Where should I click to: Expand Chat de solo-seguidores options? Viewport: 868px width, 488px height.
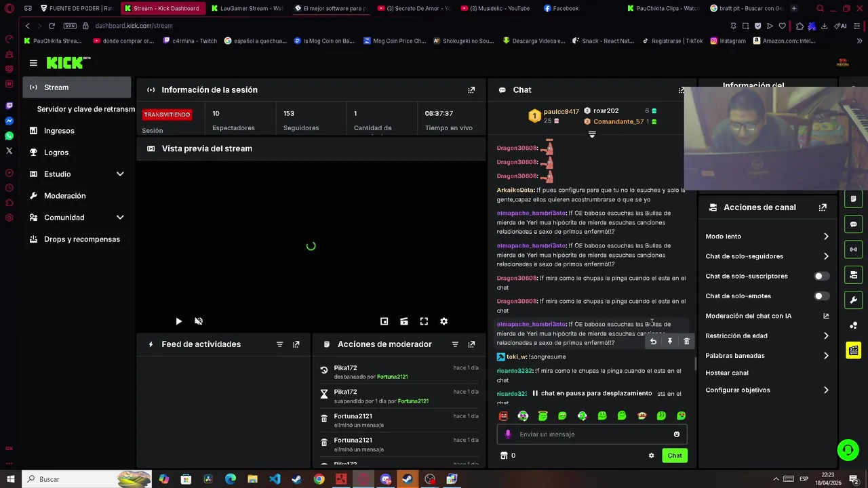pos(826,256)
